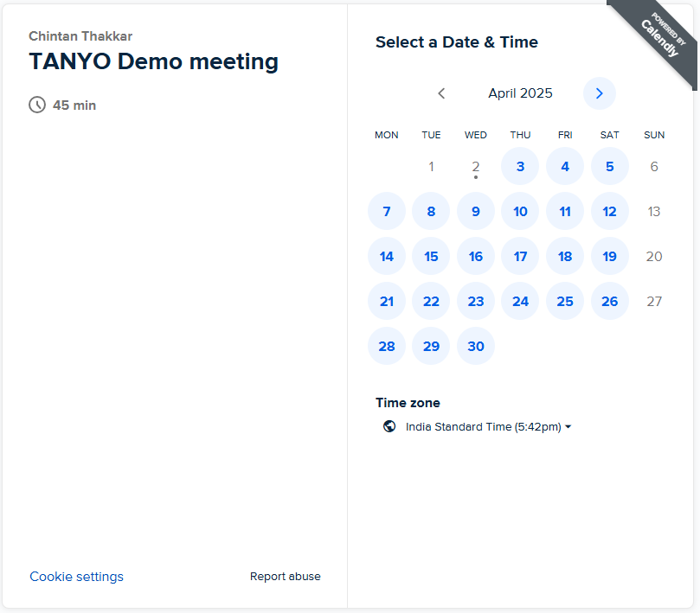Pick date 12 in April

[x=609, y=212]
